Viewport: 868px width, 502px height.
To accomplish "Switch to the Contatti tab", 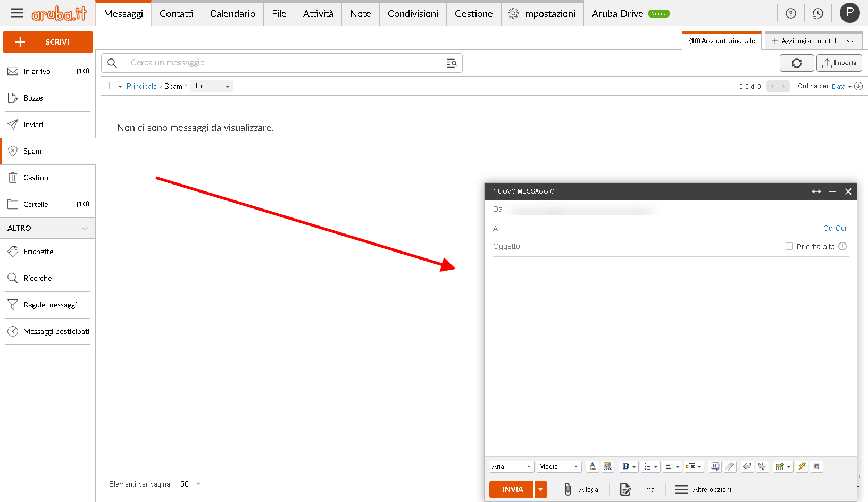I will (176, 14).
